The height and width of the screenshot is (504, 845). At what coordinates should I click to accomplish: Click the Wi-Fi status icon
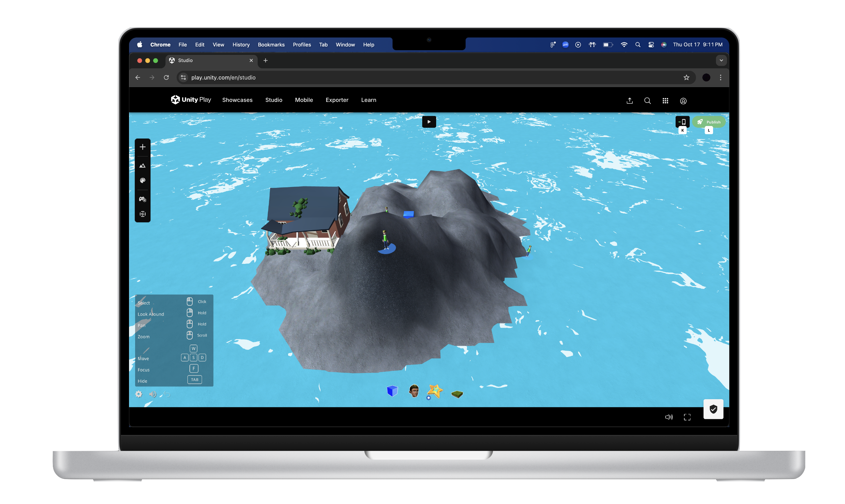624,44
